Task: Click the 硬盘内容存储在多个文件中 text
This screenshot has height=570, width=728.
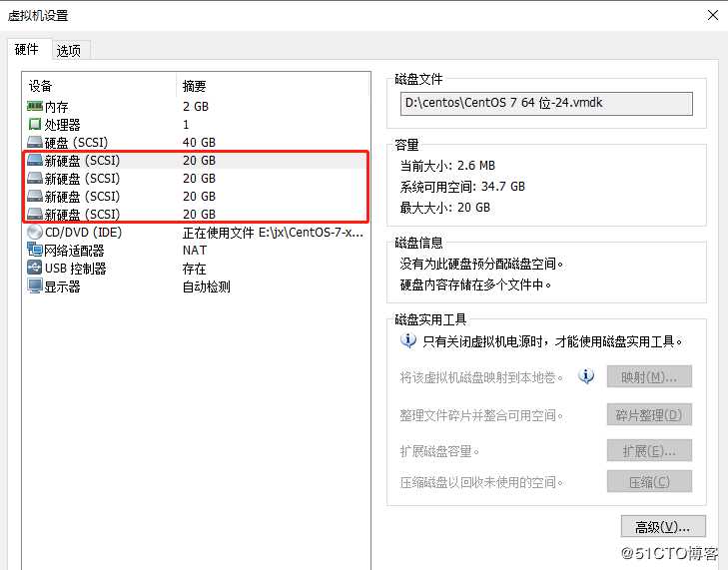Action: (476, 285)
